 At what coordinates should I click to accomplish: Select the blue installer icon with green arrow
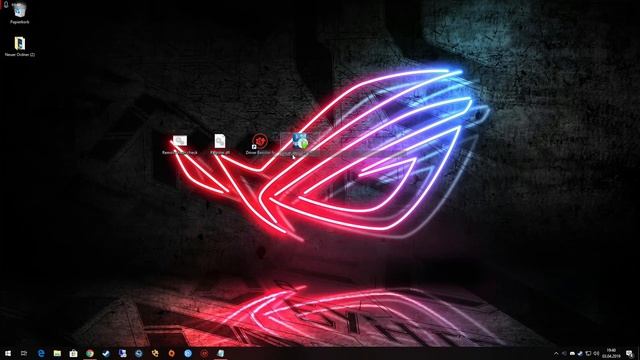coord(300,141)
